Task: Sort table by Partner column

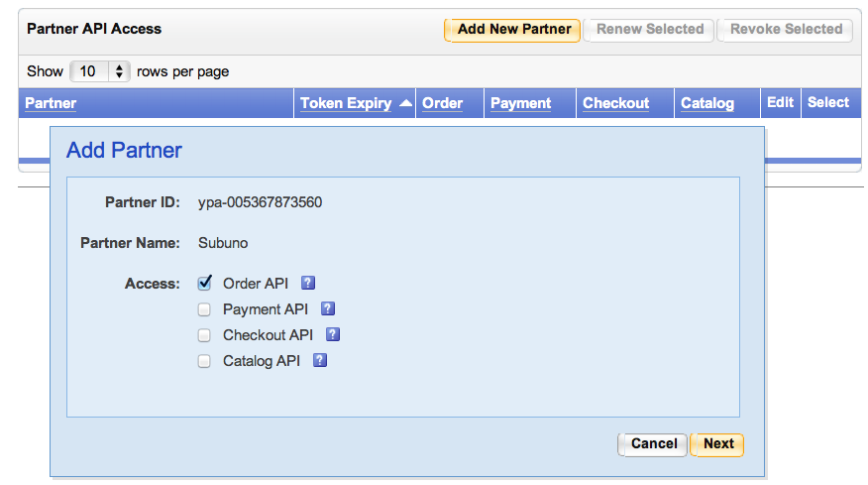Action: pos(51,103)
